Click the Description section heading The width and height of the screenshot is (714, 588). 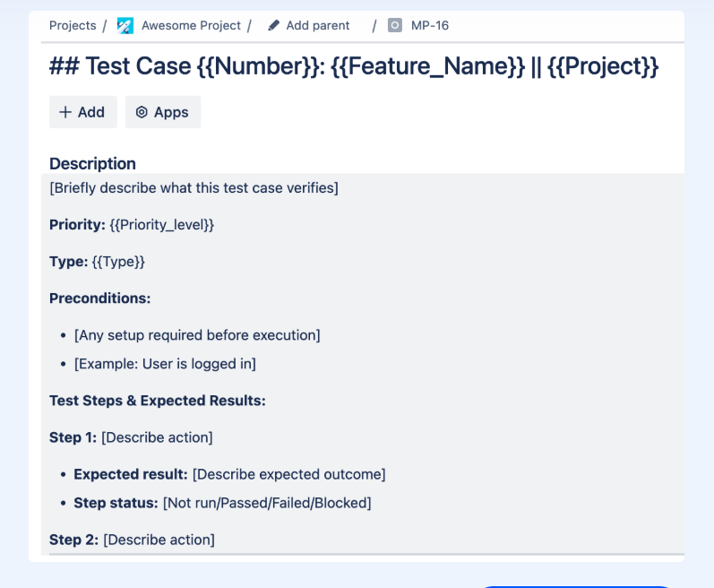click(x=92, y=163)
